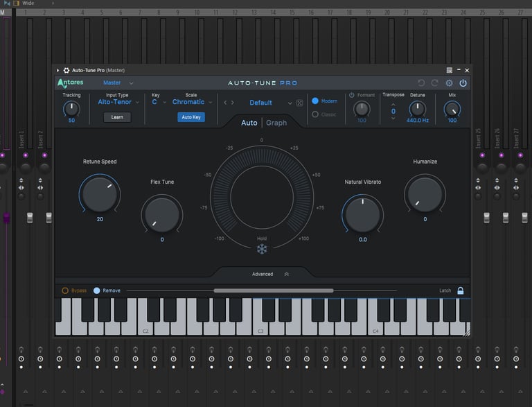
Task: Click the Antares logo
Action: pos(71,83)
